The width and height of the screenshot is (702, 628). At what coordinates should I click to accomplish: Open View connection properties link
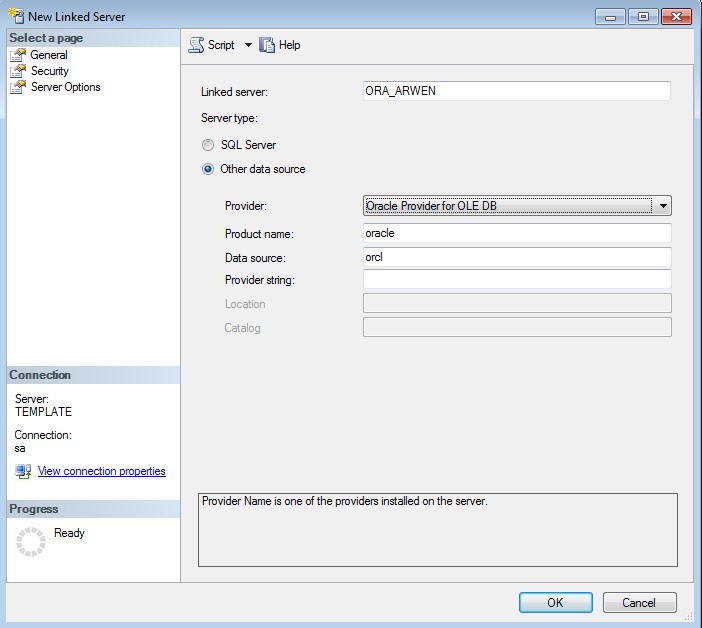[102, 471]
